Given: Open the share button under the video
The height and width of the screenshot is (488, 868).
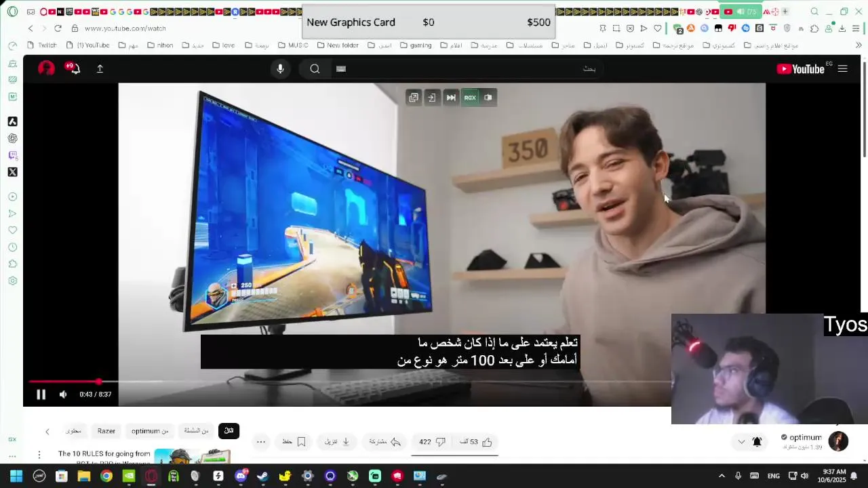Looking at the screenshot, I should click(385, 442).
